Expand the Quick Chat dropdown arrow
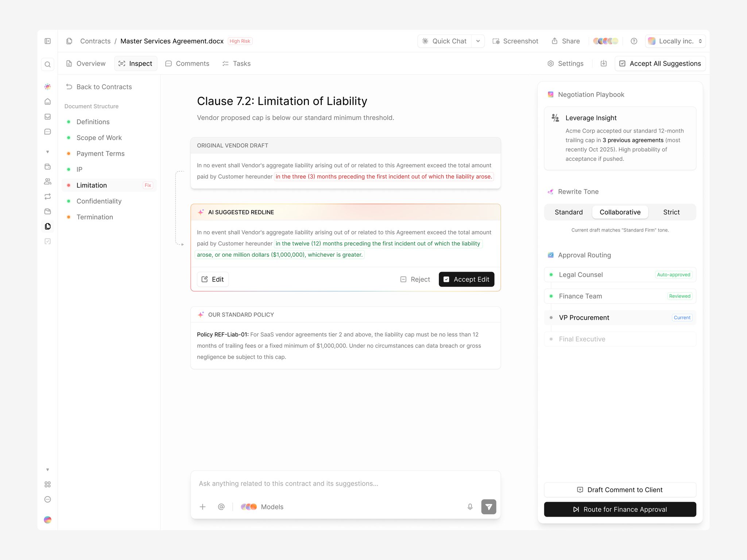This screenshot has width=747, height=560. click(x=478, y=41)
